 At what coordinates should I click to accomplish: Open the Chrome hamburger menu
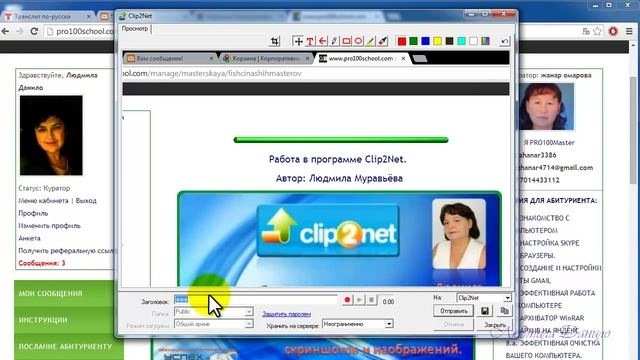tap(629, 31)
